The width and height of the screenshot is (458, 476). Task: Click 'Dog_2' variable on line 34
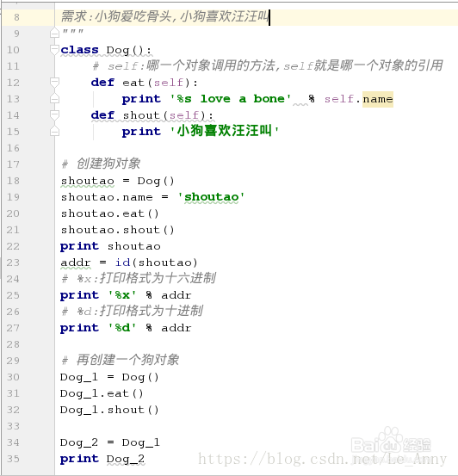click(79, 443)
